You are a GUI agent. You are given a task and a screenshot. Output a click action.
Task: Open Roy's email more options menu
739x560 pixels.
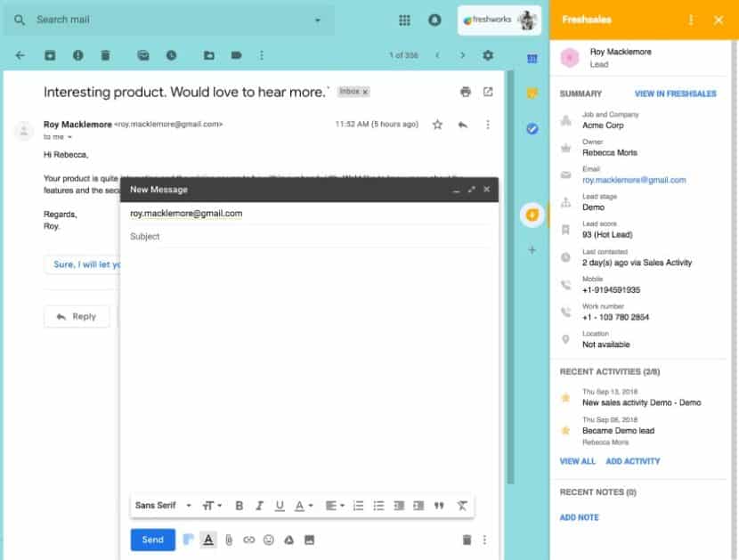click(487, 125)
